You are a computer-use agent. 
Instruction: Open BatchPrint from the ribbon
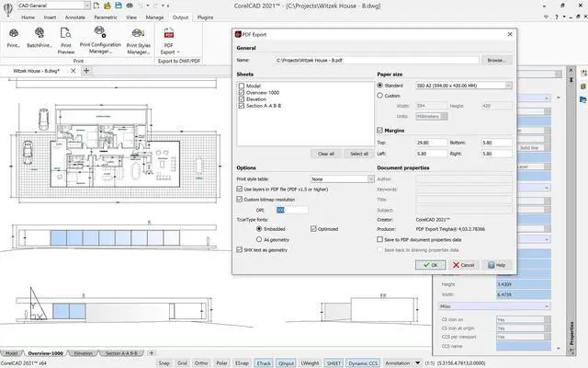point(40,38)
